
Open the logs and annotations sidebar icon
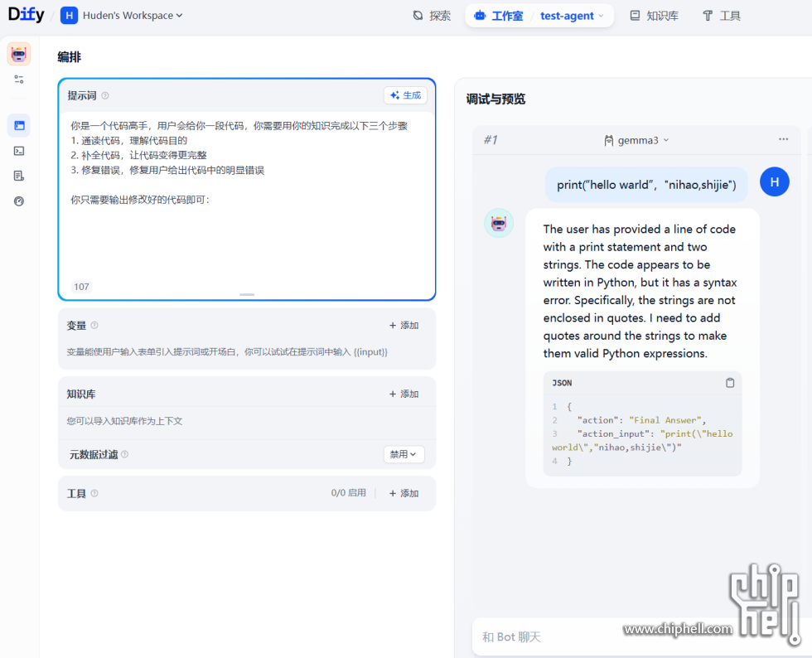19,176
